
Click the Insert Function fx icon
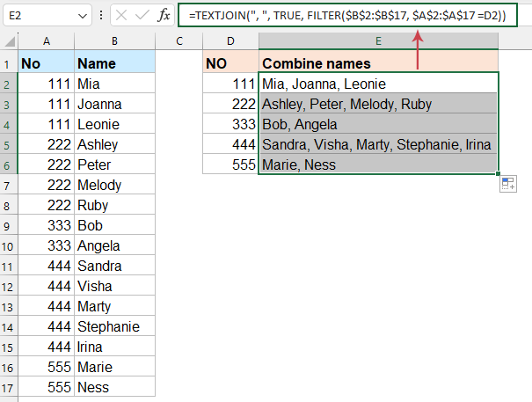click(164, 16)
